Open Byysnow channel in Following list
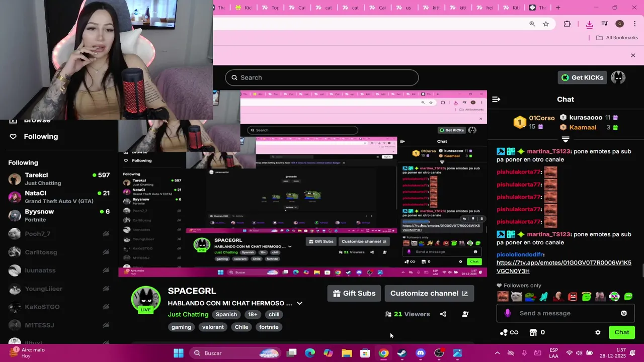 (x=59, y=215)
